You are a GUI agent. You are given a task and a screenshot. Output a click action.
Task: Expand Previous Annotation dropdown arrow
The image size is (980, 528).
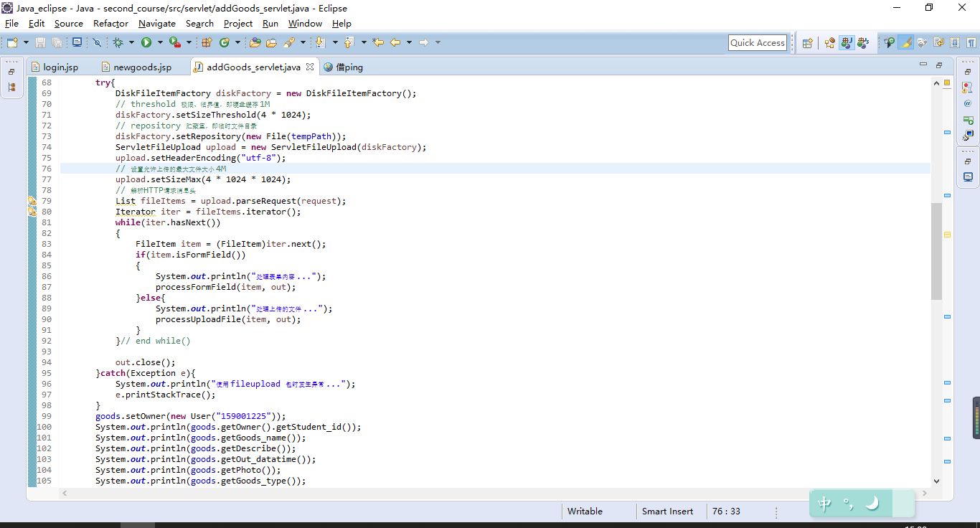[x=364, y=42]
